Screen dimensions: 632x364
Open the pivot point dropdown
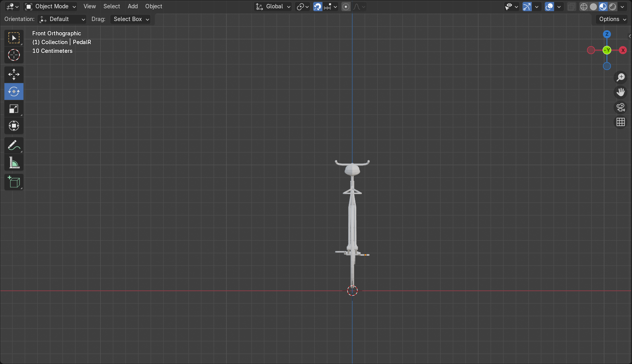tap(302, 6)
